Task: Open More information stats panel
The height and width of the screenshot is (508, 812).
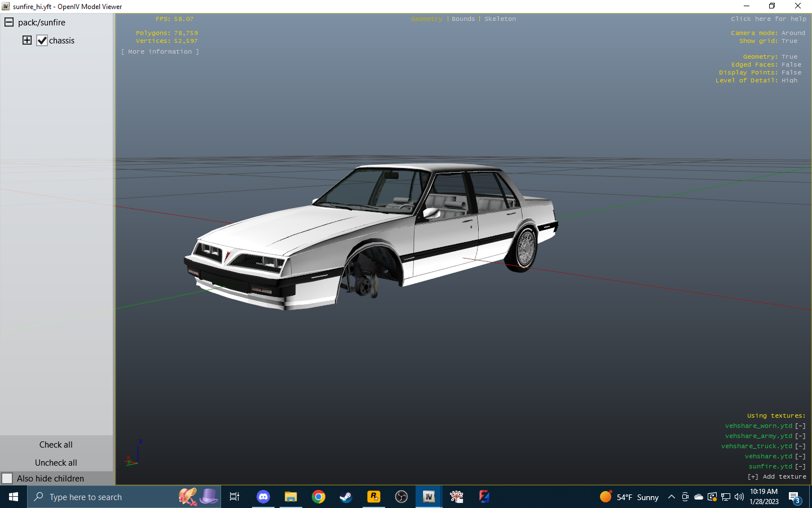Action: (160, 52)
